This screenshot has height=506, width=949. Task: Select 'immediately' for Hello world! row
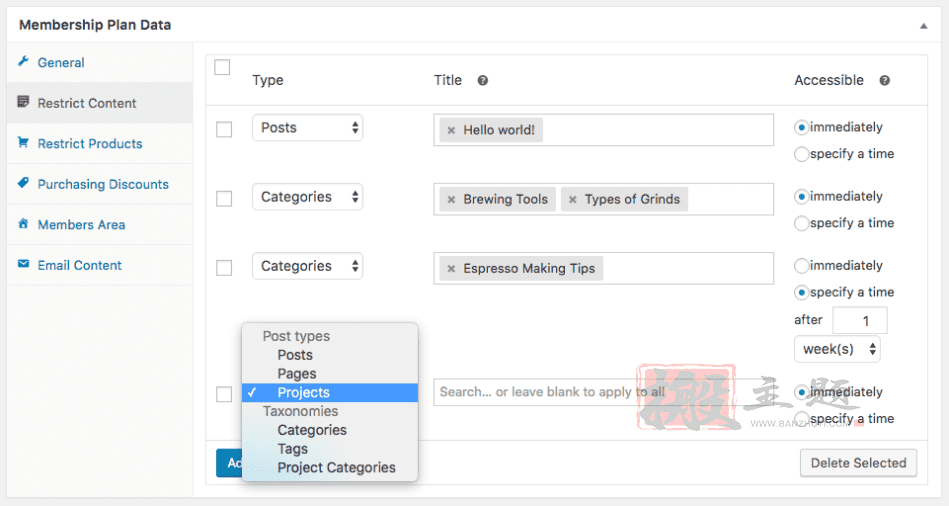801,128
